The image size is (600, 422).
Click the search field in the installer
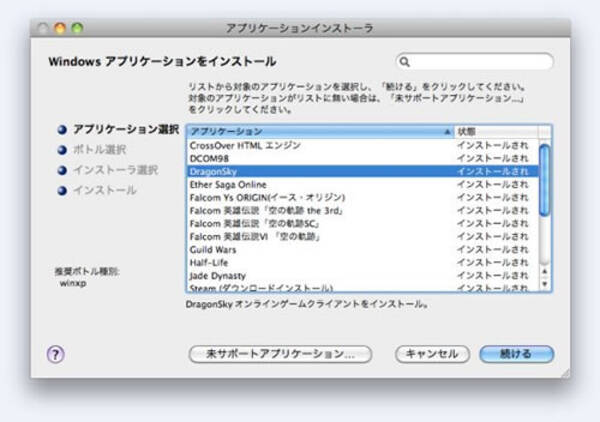click(x=480, y=62)
